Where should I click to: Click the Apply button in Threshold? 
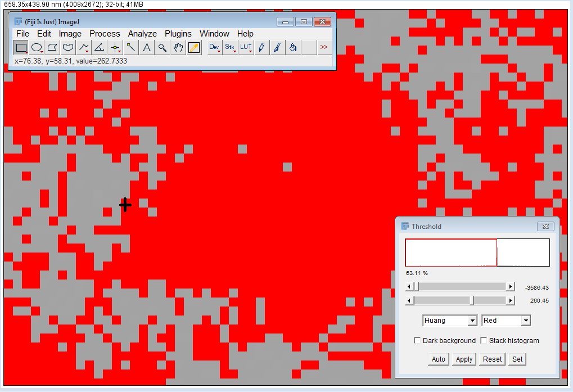coord(464,359)
